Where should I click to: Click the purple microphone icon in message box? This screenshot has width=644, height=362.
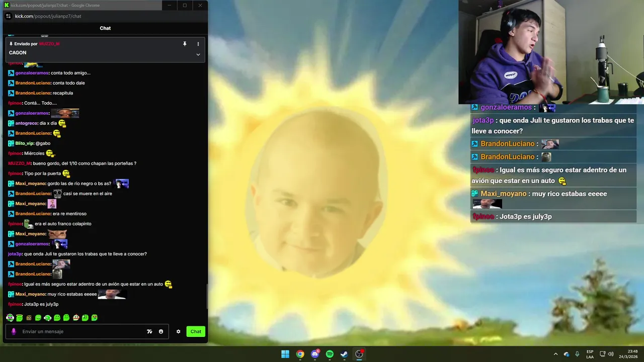click(x=14, y=331)
